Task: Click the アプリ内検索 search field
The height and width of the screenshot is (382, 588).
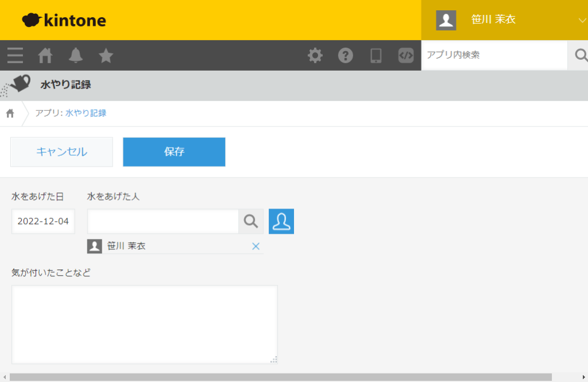Action: click(x=494, y=55)
